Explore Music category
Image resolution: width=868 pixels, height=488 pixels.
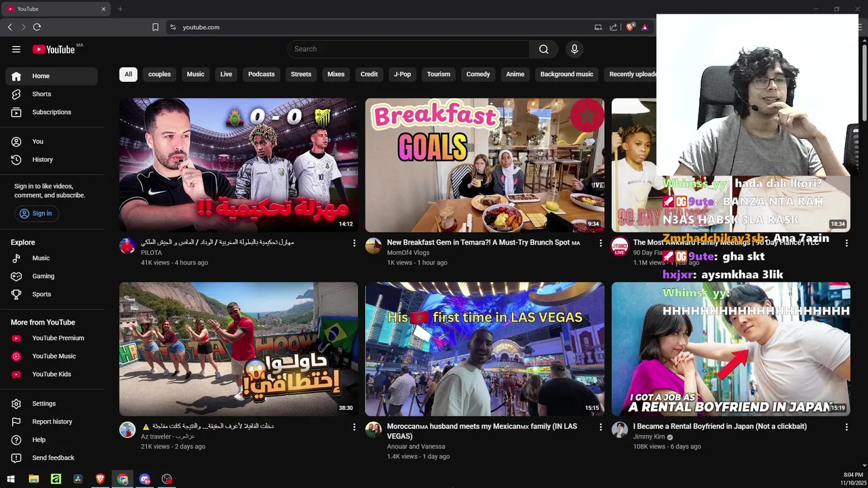pyautogui.click(x=52, y=258)
